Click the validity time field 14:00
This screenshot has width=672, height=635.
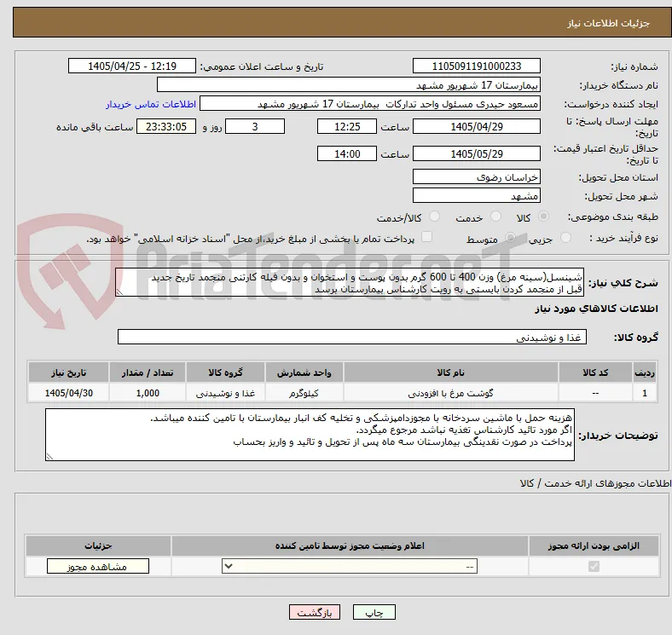pos(347,153)
